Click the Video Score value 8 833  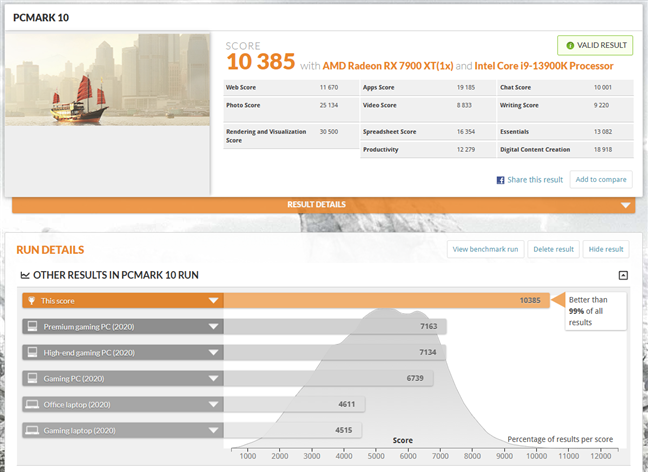pos(464,105)
